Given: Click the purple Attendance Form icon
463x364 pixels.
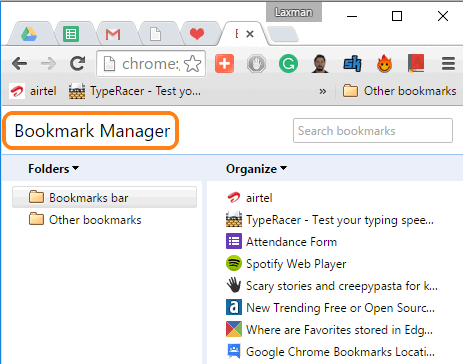Looking at the screenshot, I should [x=234, y=241].
